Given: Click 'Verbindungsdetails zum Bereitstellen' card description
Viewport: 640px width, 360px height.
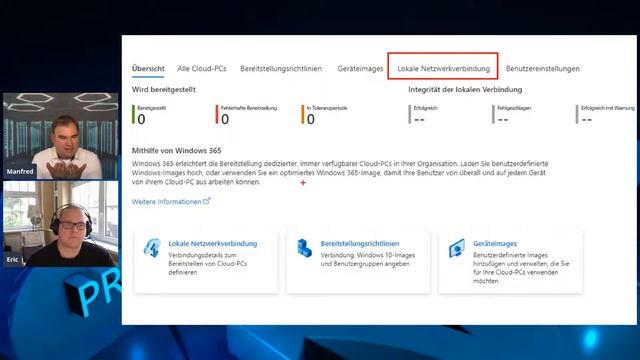Looking at the screenshot, I should point(208,264).
